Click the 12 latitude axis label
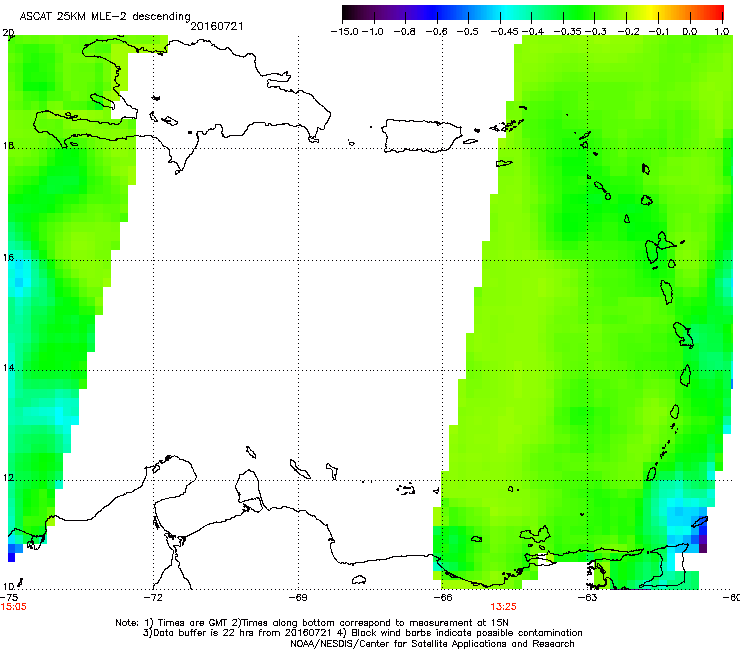740x650 pixels. (x=8, y=478)
